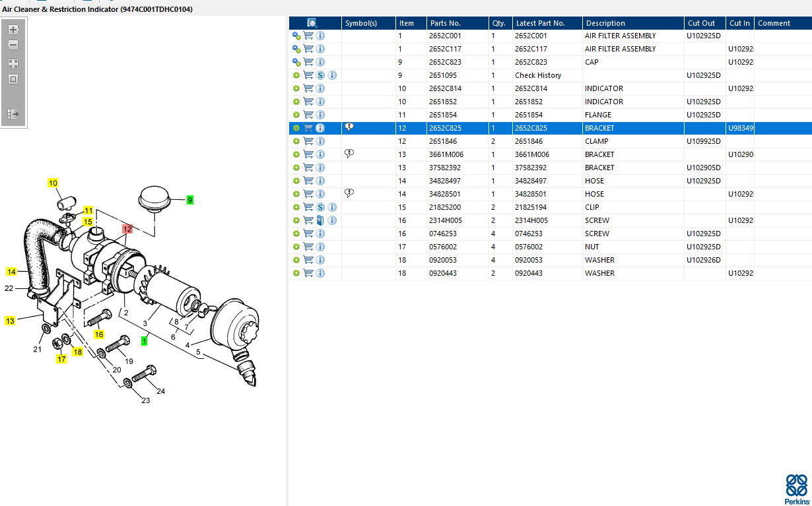
Task: Open supersession S icon for part 2651095
Action: click(320, 75)
